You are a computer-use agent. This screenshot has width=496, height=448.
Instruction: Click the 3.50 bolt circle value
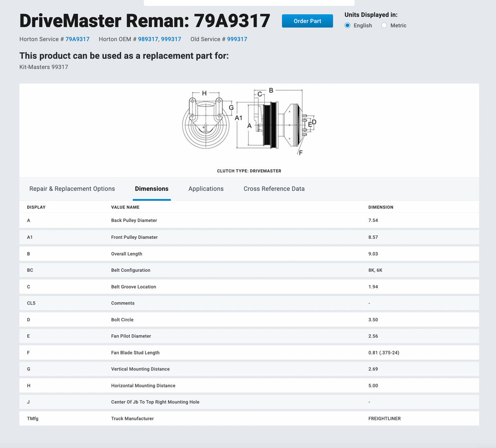pos(373,320)
